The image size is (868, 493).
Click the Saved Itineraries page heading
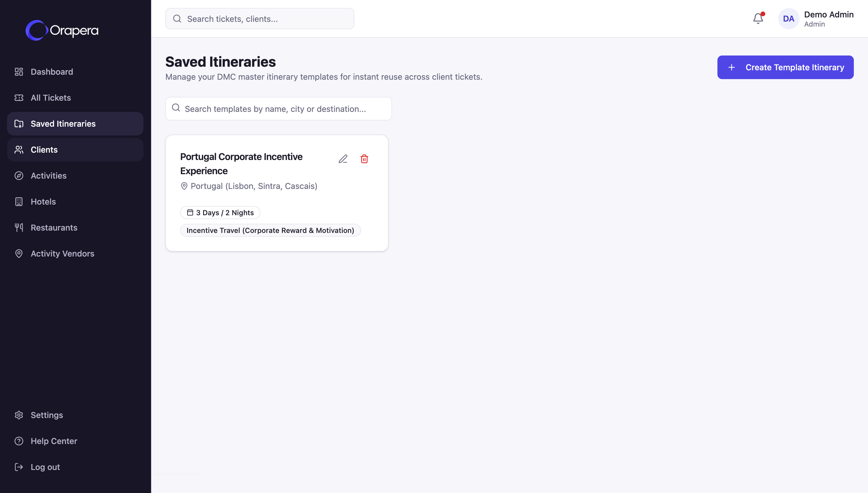pos(220,62)
